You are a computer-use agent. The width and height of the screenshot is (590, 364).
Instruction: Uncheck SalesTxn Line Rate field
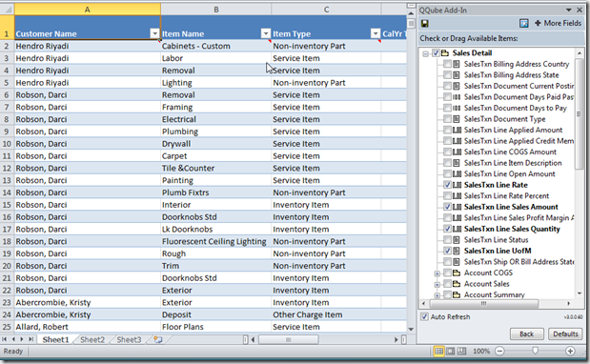pos(447,185)
